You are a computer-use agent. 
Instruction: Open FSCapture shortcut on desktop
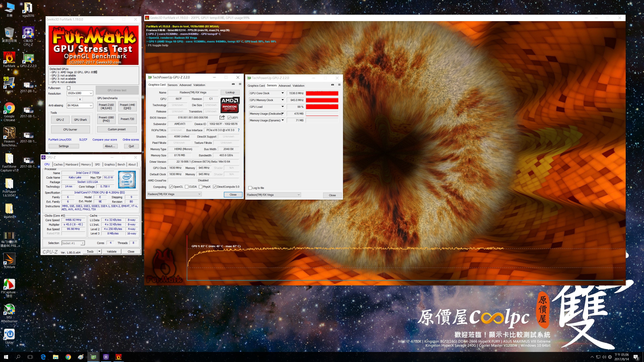tap(9, 288)
